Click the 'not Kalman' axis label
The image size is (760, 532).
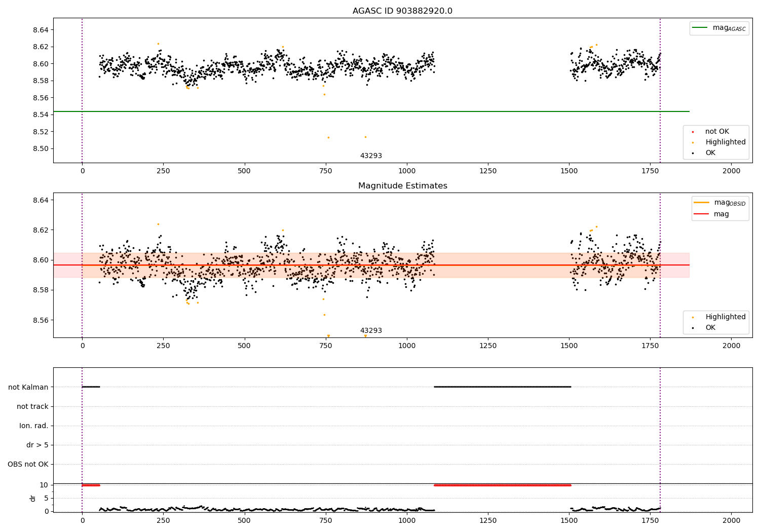28,387
